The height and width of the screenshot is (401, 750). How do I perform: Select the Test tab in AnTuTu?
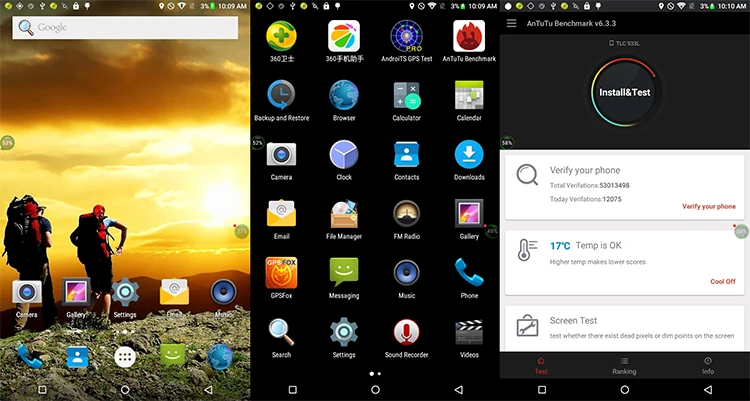click(541, 366)
